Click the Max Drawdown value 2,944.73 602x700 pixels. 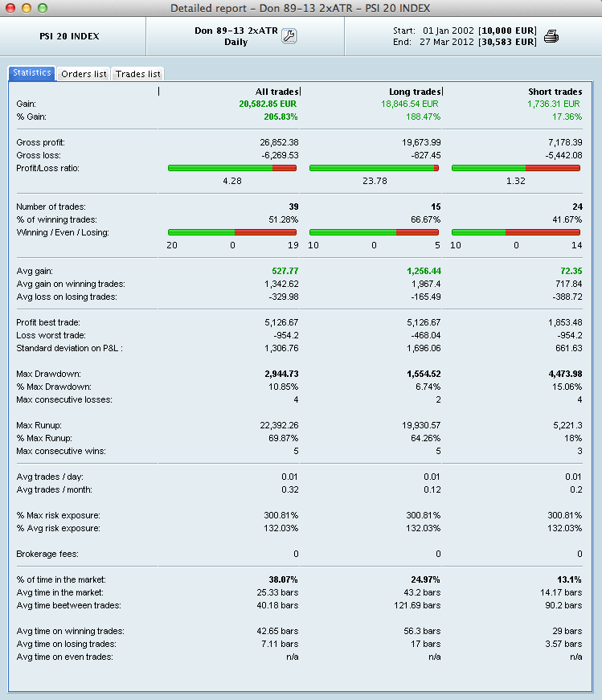coord(281,374)
